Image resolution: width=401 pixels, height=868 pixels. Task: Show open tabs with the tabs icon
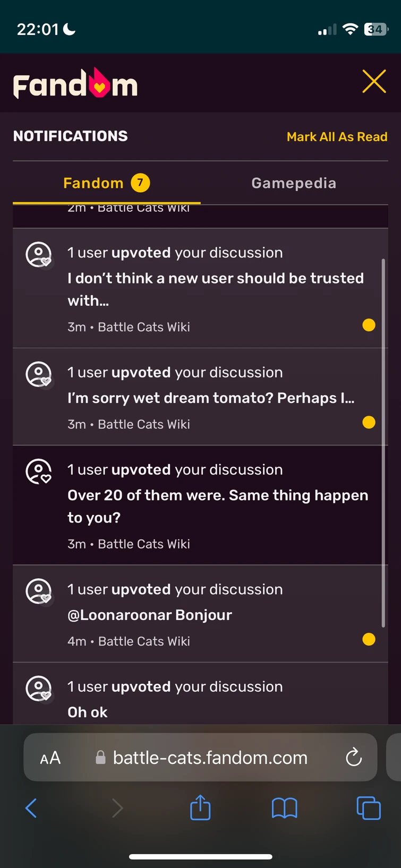369,808
